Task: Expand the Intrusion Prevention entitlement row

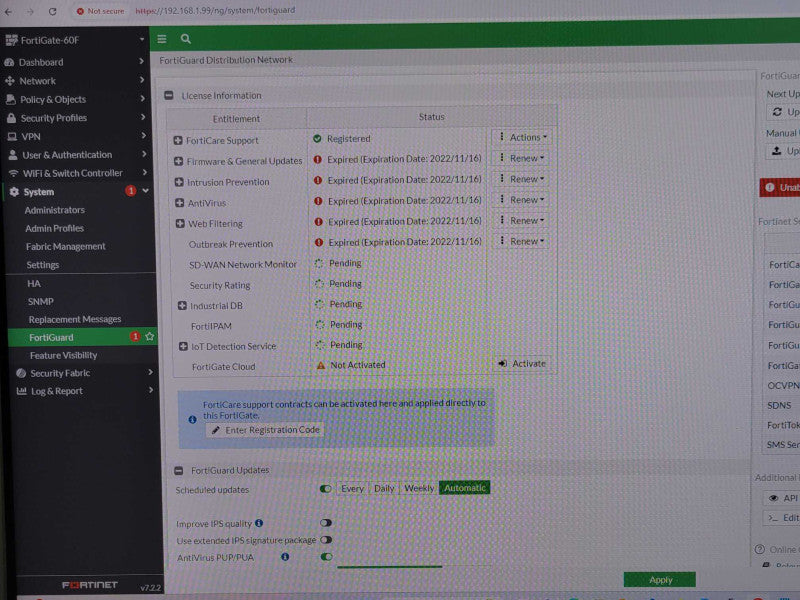Action: click(x=179, y=182)
